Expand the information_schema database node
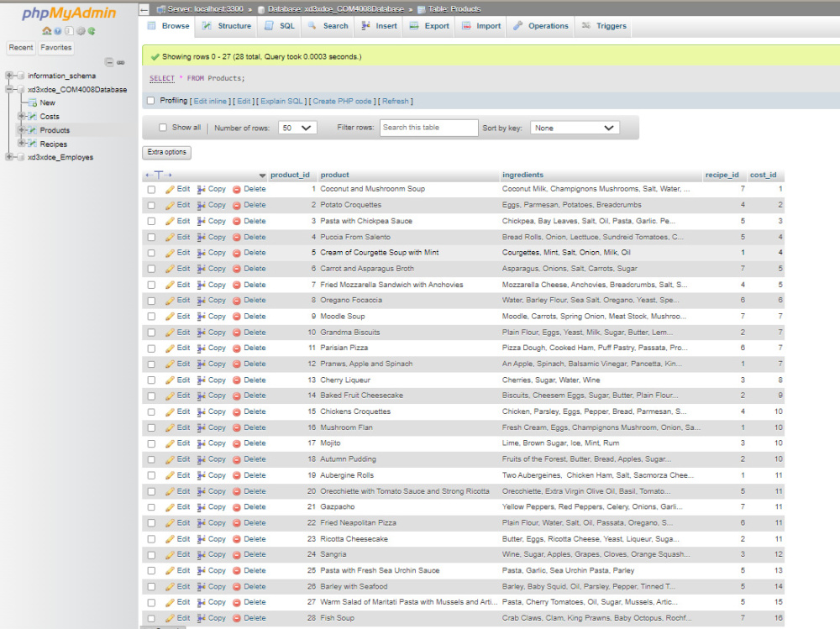The height and width of the screenshot is (629, 840). (9, 76)
